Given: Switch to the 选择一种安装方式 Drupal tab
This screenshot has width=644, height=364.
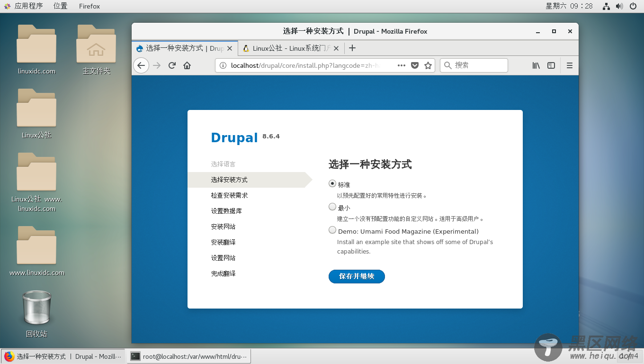Looking at the screenshot, I should 185,48.
